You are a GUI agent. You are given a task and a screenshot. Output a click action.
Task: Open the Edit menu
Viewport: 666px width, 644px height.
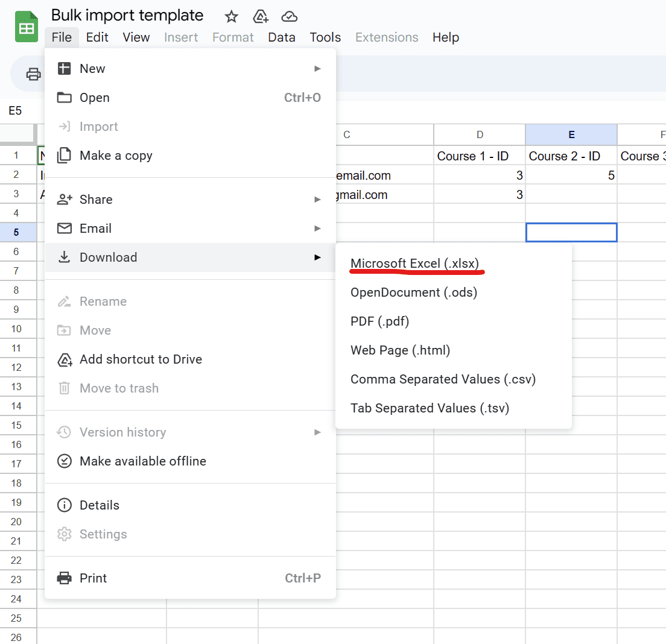pos(97,37)
